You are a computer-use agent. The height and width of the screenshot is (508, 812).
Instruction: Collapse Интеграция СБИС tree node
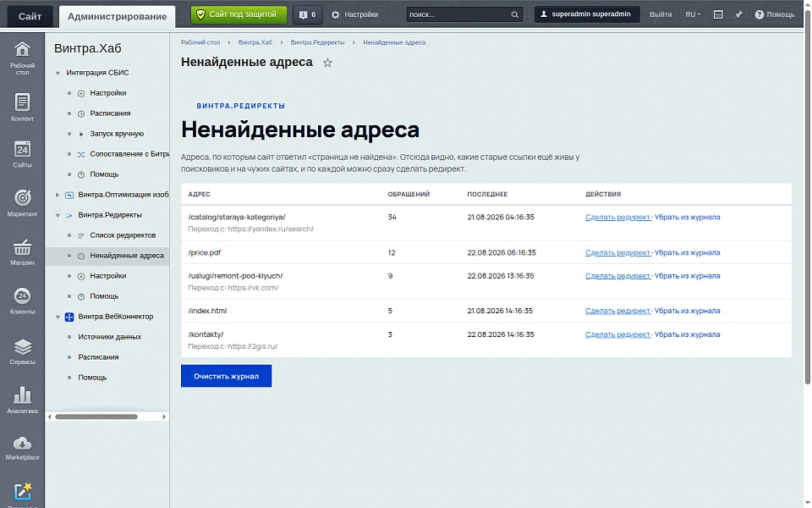[x=58, y=73]
